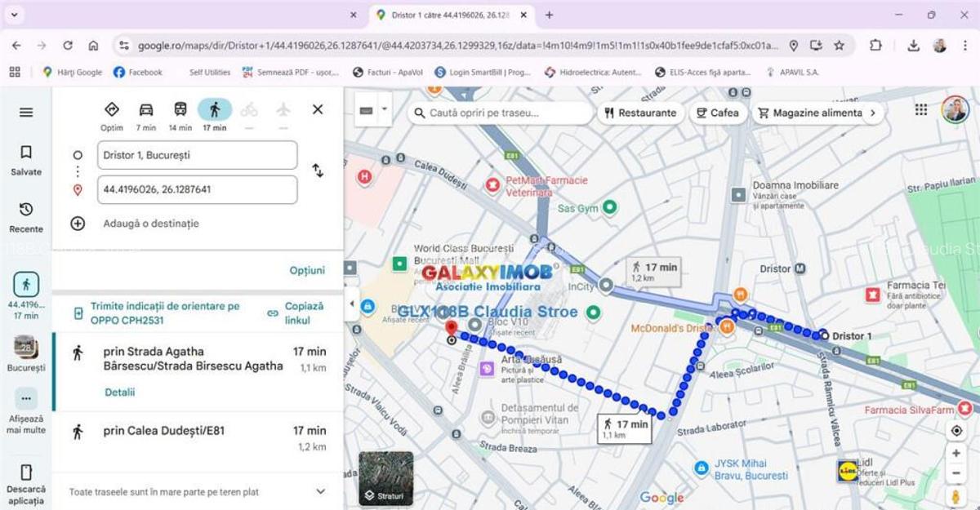This screenshot has width=980, height=510.
Task: Click the Lidl store marker on the map
Action: click(847, 471)
